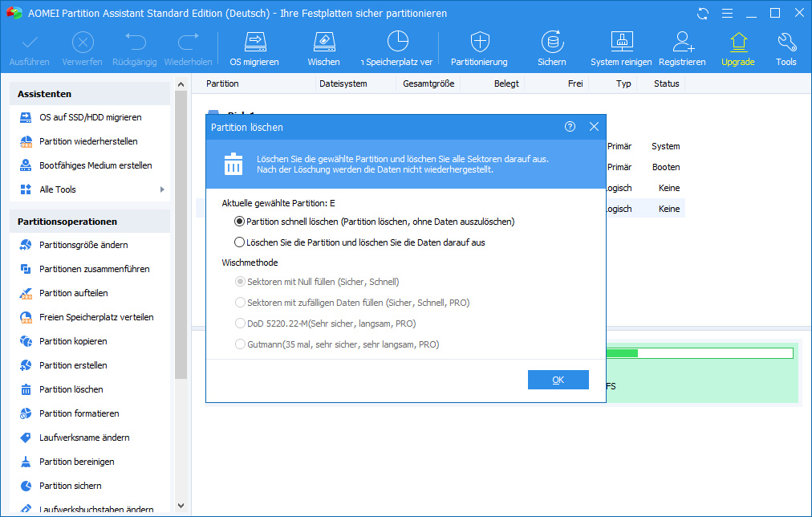Select DoD 5220.22-M wipe method
812x517 pixels.
point(240,324)
